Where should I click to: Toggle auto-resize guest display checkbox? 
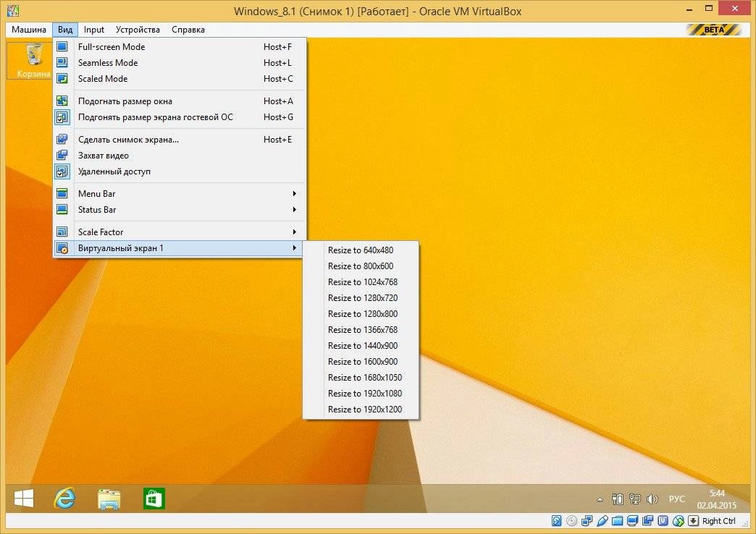[x=62, y=117]
